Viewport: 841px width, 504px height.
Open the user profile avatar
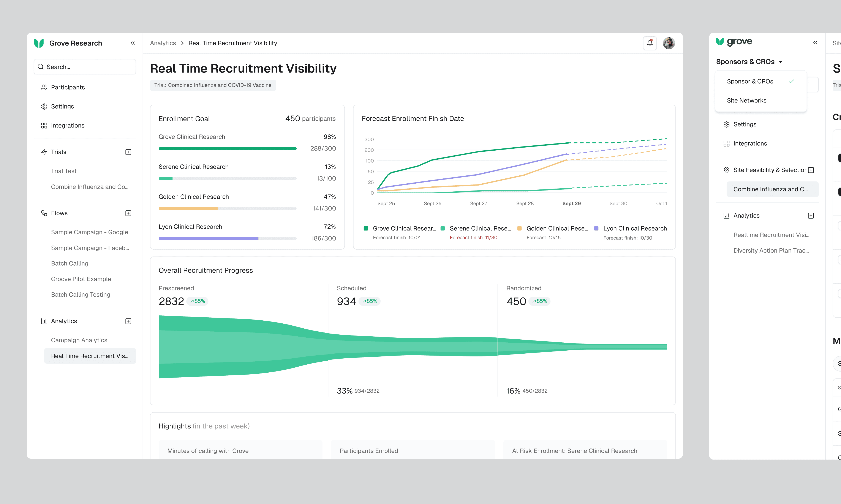(668, 43)
